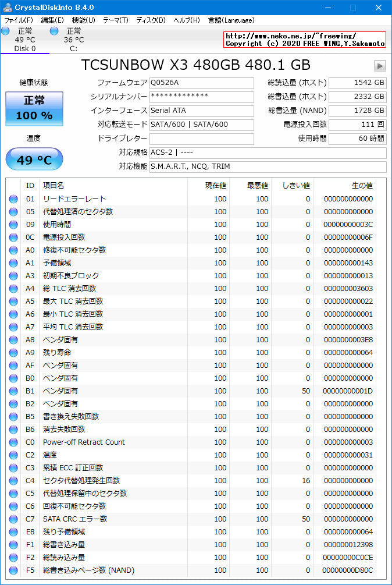Click the 項目名 column header
The height and width of the screenshot is (585, 392).
point(54,186)
